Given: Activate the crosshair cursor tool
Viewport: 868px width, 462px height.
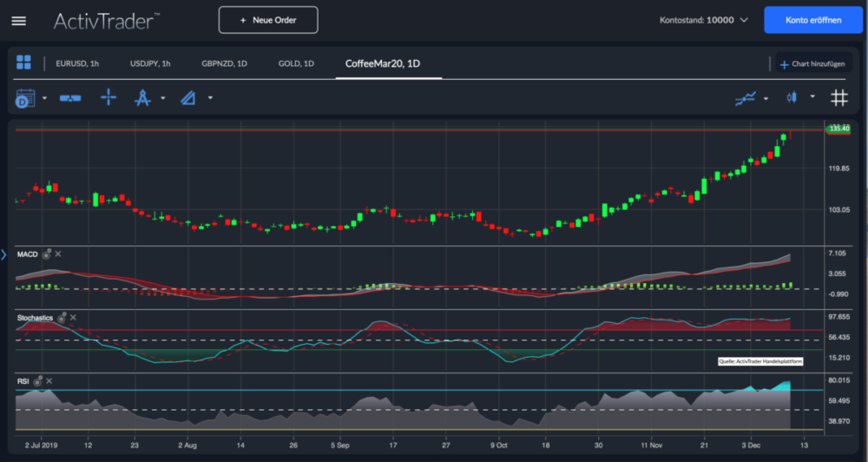Looking at the screenshot, I should [x=108, y=97].
